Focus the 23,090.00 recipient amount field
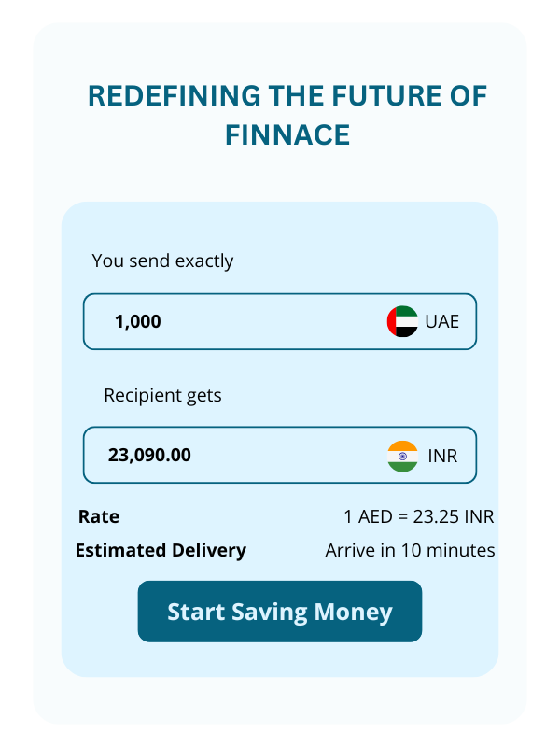 [280, 455]
